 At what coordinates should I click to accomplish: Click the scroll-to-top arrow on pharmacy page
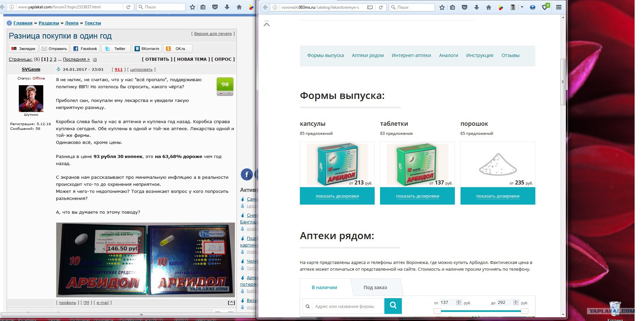pyautogui.click(x=267, y=24)
